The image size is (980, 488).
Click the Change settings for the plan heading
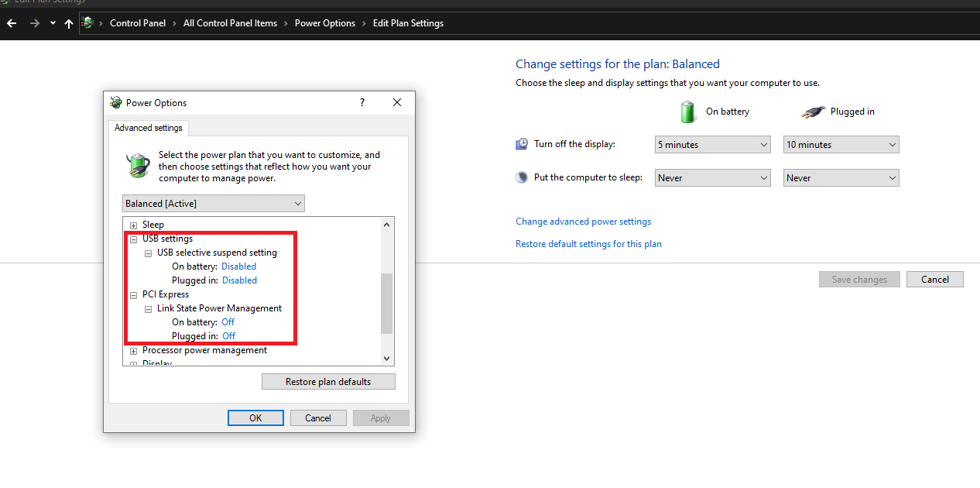point(618,64)
